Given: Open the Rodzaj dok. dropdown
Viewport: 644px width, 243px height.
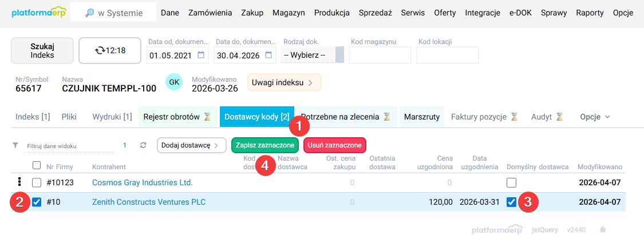Looking at the screenshot, I should coord(313,55).
